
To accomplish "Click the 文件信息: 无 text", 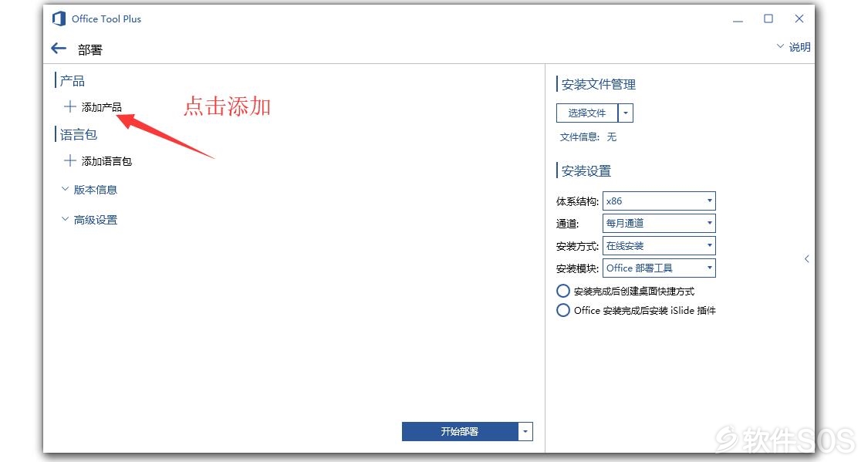I will click(588, 137).
